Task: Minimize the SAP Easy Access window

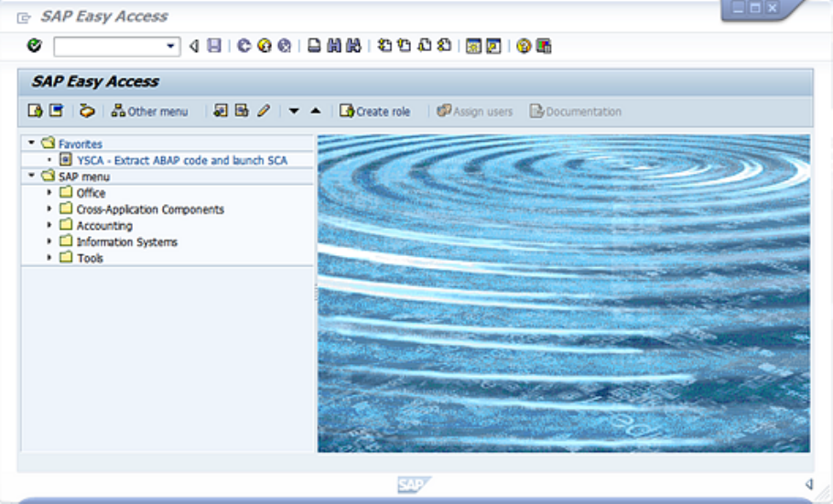Action: pos(738,8)
